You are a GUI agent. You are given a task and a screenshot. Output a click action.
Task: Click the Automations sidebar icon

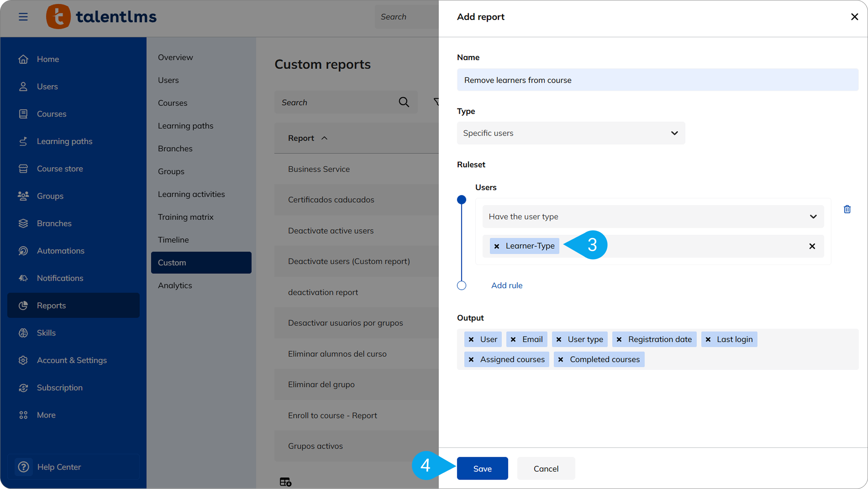coord(23,251)
